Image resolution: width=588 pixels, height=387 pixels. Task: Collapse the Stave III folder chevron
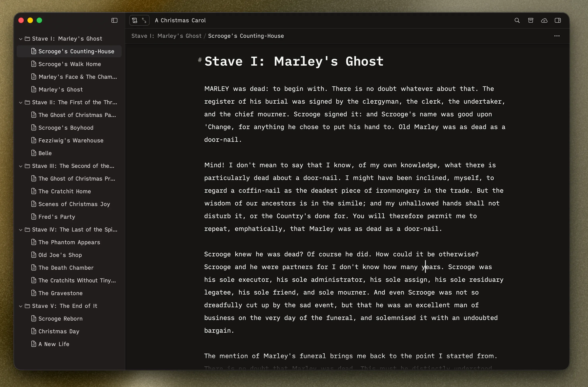coord(21,166)
